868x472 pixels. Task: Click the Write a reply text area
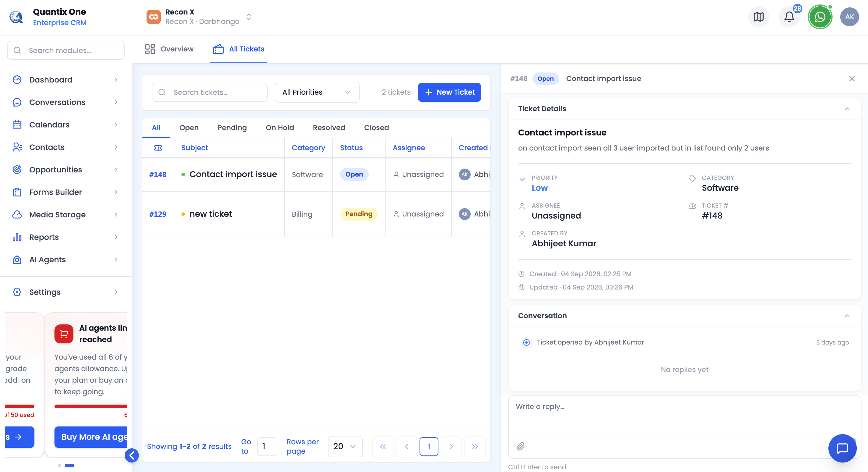point(684,415)
